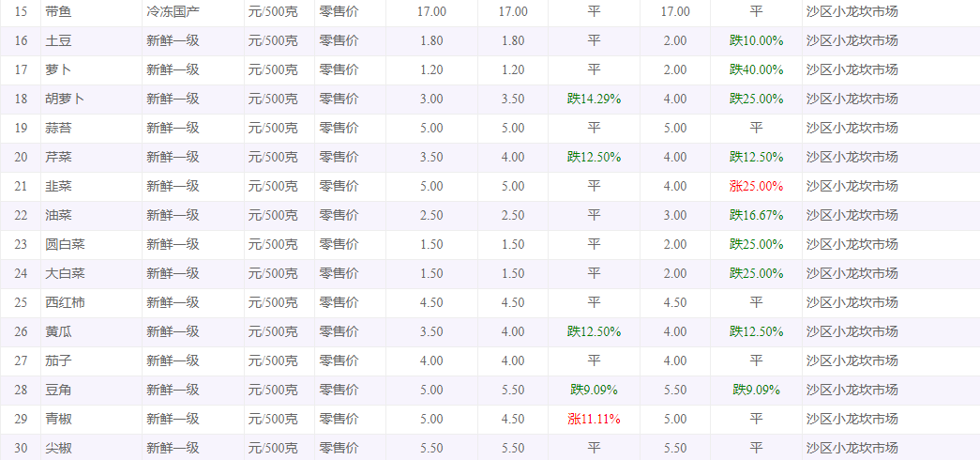The width and height of the screenshot is (980, 460).
Task: Click 跌16.67% in the 油菜 row
Action: [x=756, y=216]
